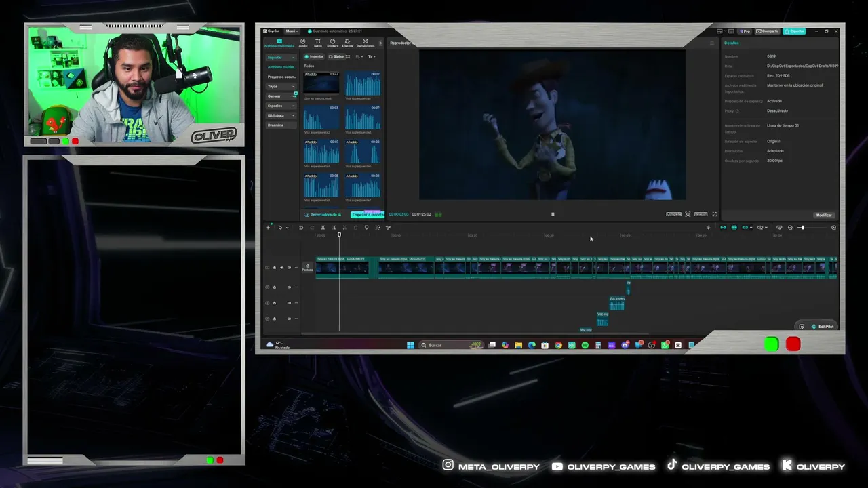Expand the Biblioteca sidebar section

281,115
